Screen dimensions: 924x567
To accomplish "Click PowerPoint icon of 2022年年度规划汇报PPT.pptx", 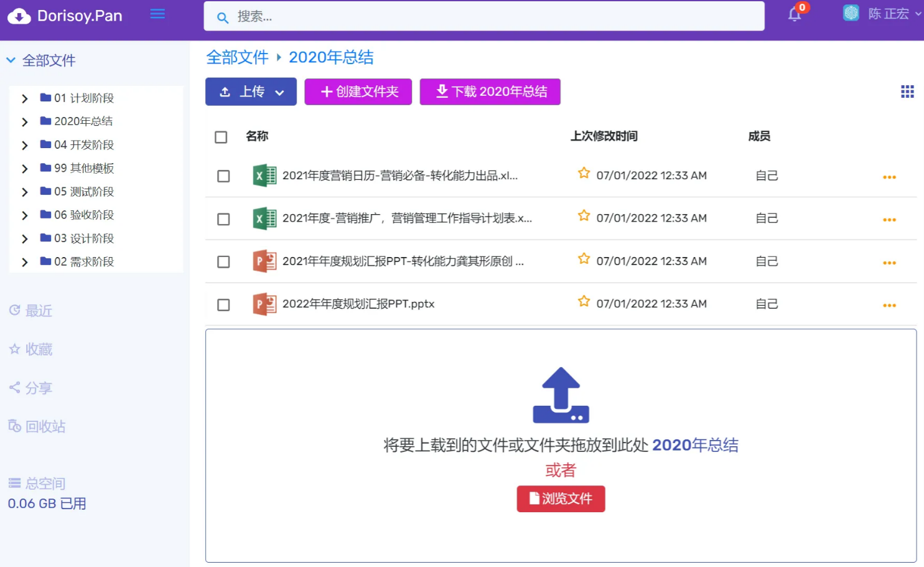I will pos(264,304).
